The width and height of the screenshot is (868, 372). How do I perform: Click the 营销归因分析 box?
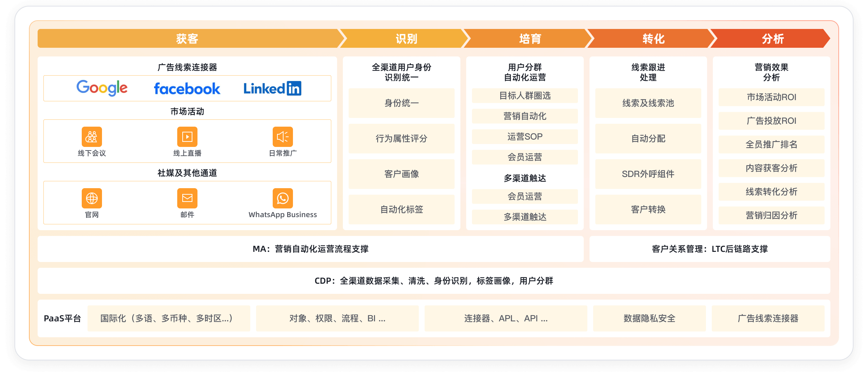[x=771, y=215]
